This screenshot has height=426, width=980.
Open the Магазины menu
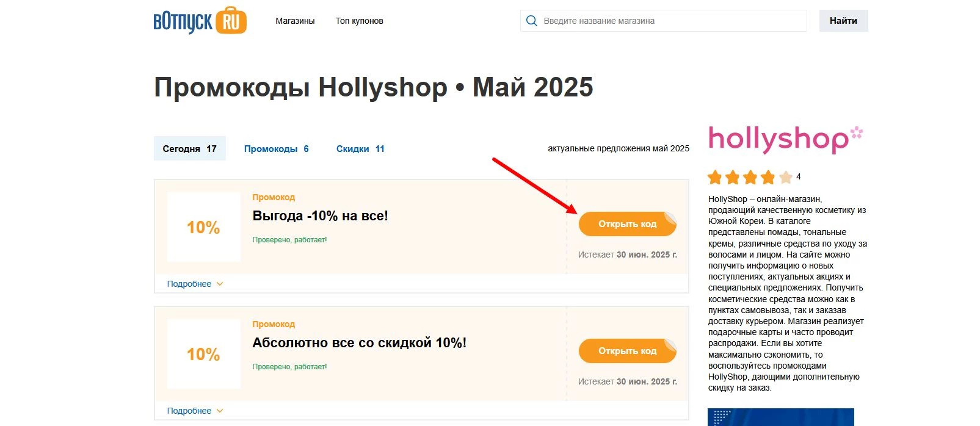(x=295, y=20)
